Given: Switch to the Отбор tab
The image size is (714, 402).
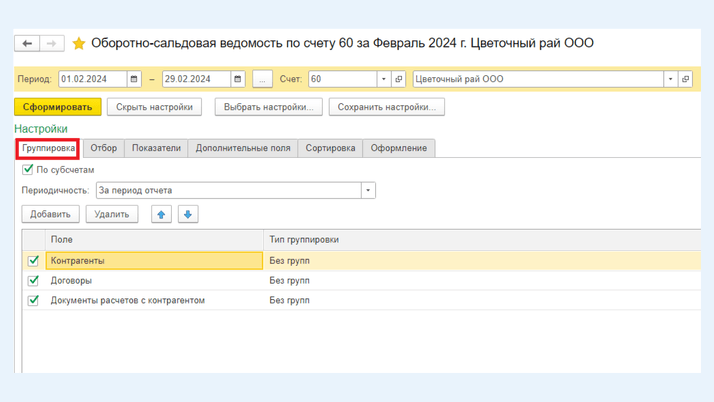Looking at the screenshot, I should [103, 148].
